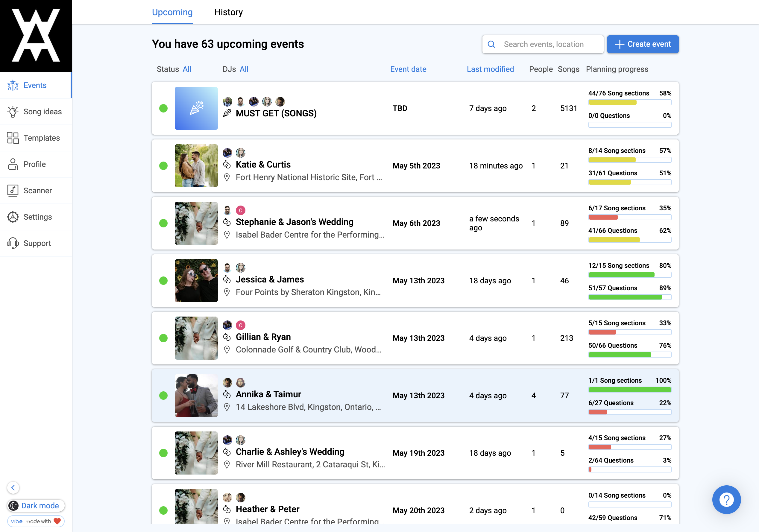Screen dimensions: 759x532
Task: Open the Settings gear icon
Action: coord(13,217)
